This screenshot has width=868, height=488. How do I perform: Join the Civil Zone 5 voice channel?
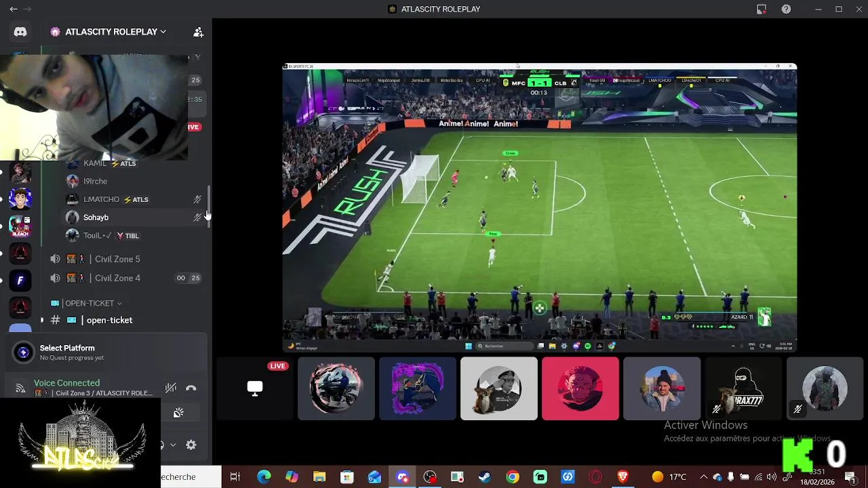pyautogui.click(x=117, y=259)
